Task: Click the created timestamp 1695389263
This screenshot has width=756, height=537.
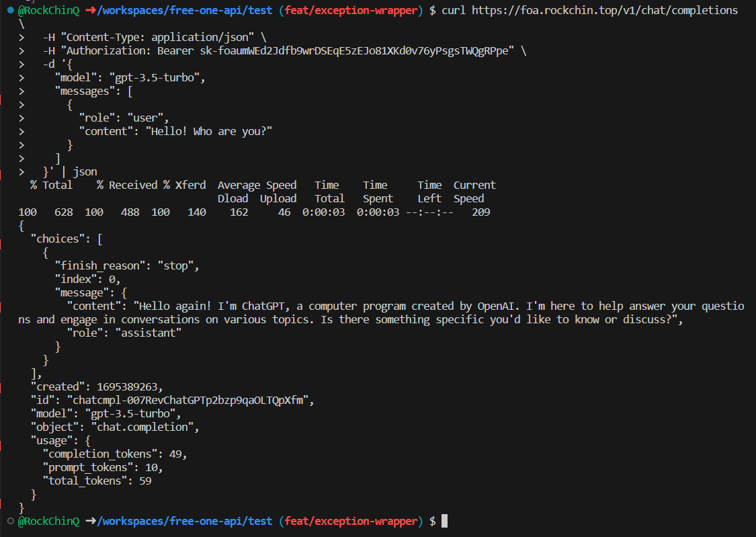Action: (x=128, y=386)
